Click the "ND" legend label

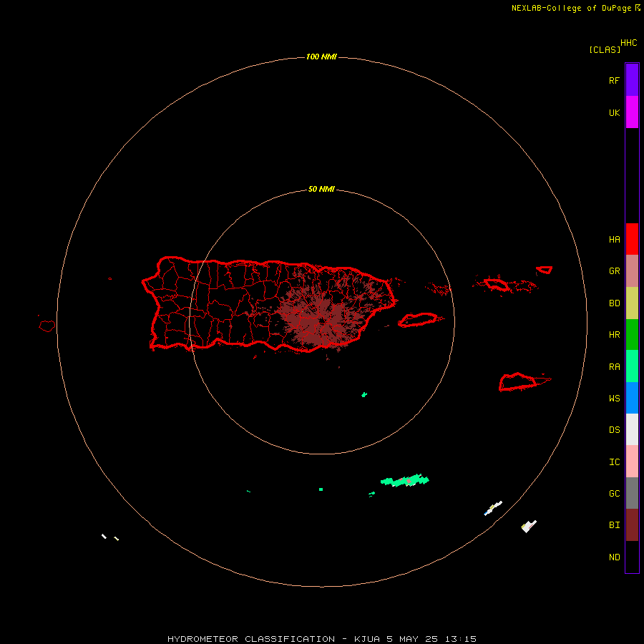(614, 557)
